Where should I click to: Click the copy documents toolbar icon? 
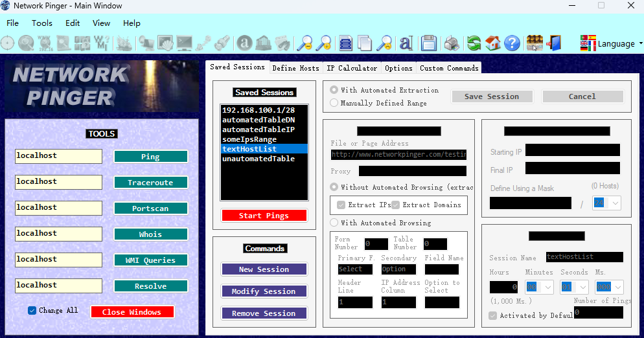(365, 43)
